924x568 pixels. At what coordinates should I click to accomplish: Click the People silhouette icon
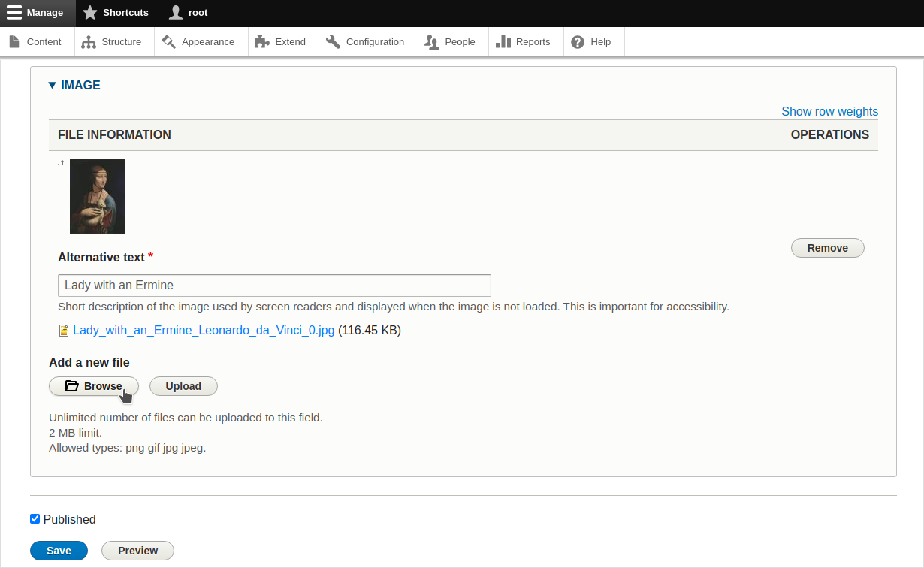[432, 42]
